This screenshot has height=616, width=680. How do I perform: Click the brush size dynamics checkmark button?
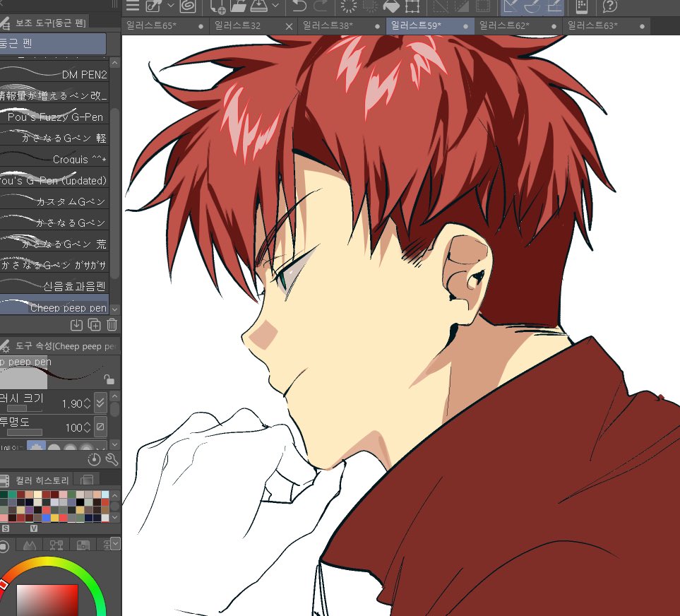pos(100,403)
